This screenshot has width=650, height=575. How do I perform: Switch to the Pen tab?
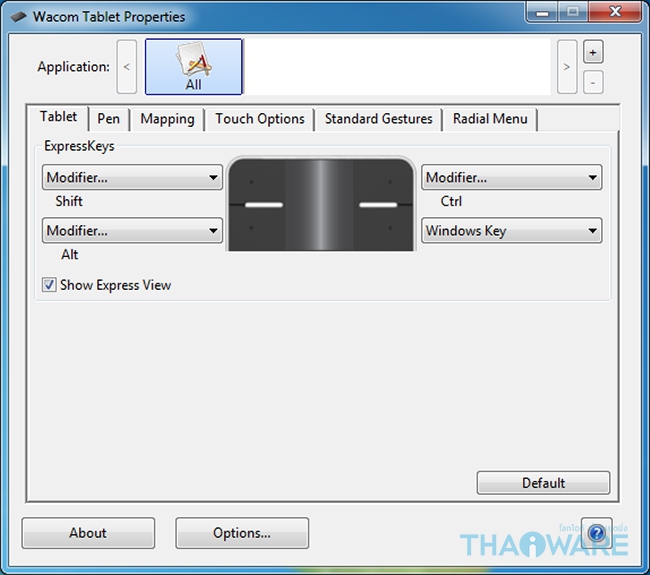coord(109,119)
